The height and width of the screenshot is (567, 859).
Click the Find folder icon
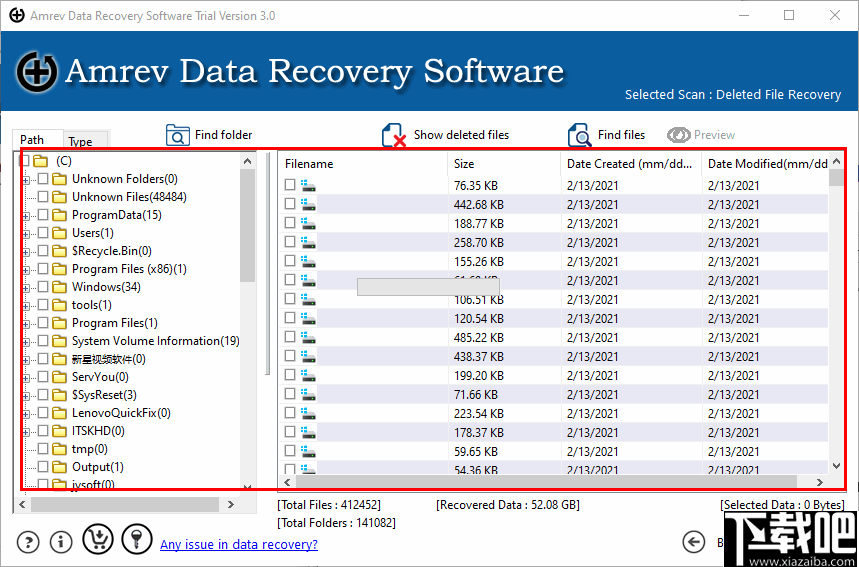click(x=177, y=135)
